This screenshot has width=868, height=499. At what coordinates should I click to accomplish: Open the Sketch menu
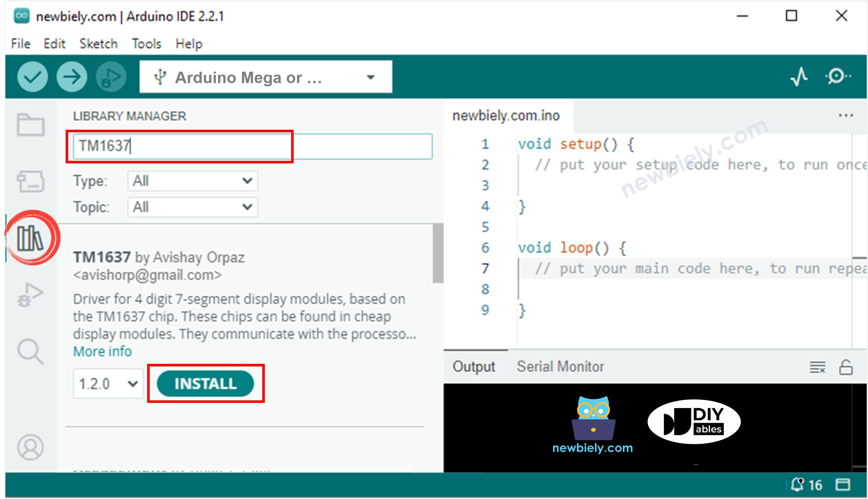[x=98, y=43]
